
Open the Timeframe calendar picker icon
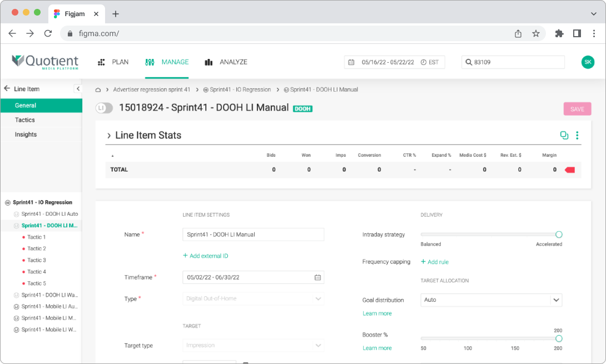(x=317, y=277)
